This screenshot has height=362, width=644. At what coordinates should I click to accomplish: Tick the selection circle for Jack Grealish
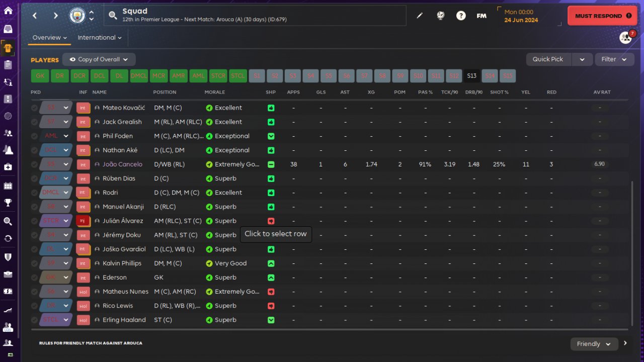(x=34, y=122)
